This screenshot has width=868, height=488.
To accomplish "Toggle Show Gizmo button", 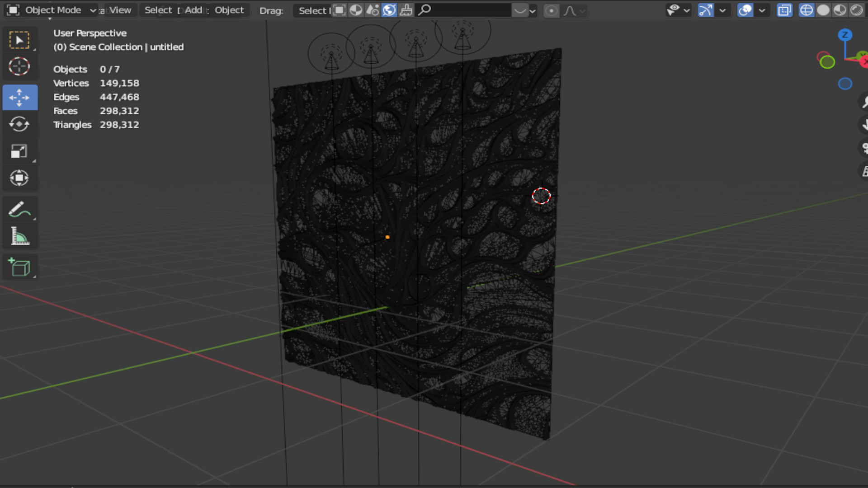I will click(x=706, y=10).
